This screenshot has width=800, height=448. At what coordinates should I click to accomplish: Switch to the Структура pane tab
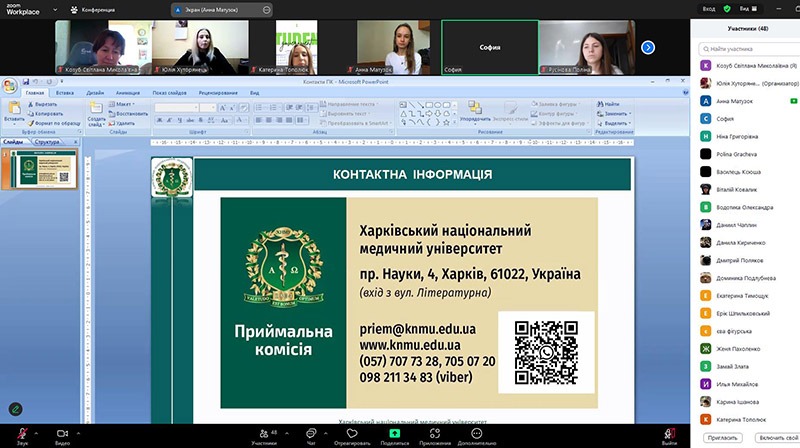click(x=51, y=142)
